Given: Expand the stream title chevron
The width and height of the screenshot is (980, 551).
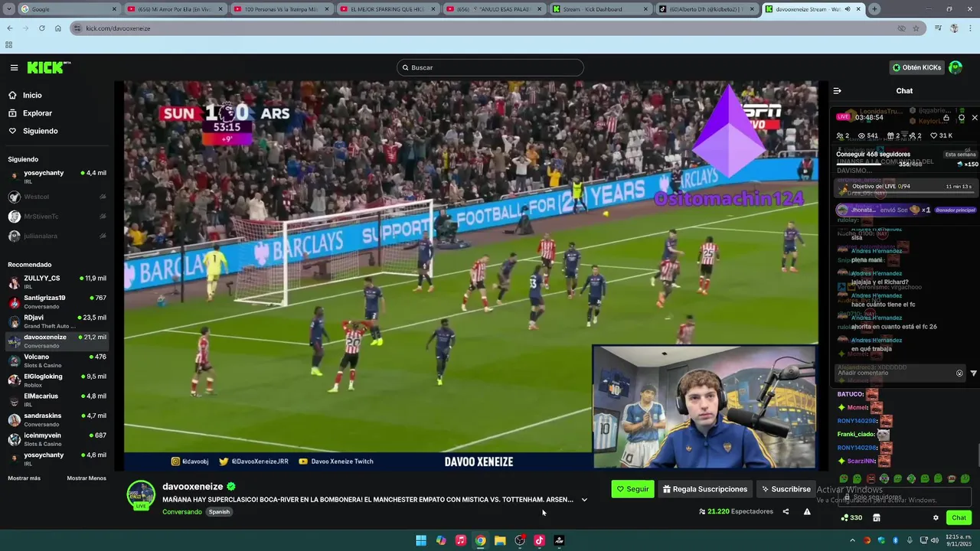Looking at the screenshot, I should pyautogui.click(x=584, y=500).
